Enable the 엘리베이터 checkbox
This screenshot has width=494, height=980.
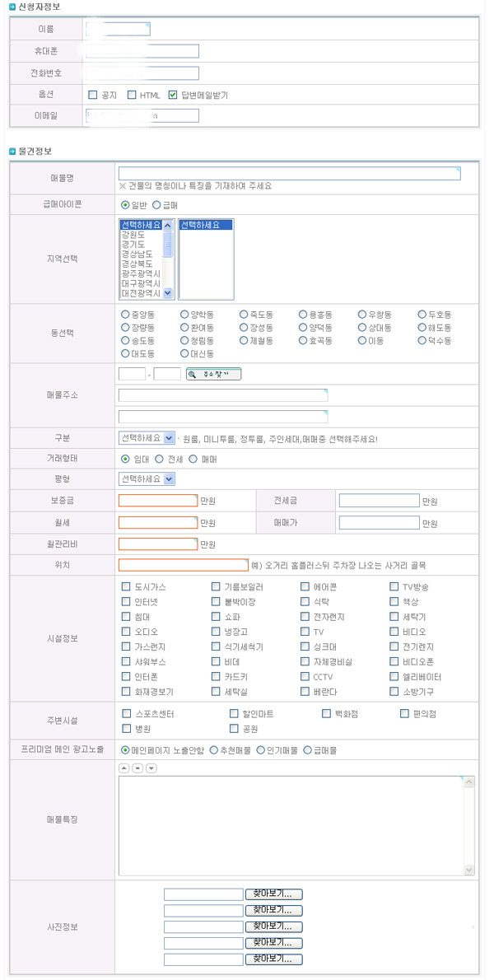394,677
